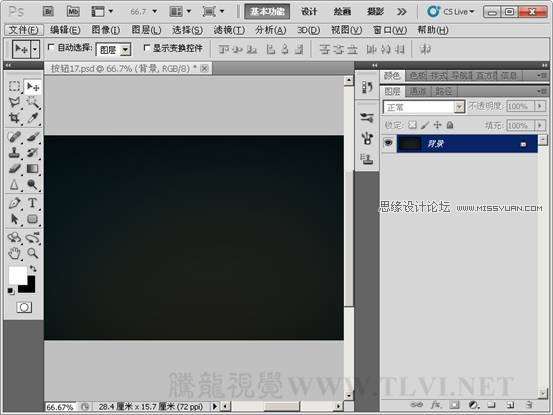Viewport: 553px width, 415px height.
Task: Open the 图层 auto-select dropdown
Action: coord(114,50)
